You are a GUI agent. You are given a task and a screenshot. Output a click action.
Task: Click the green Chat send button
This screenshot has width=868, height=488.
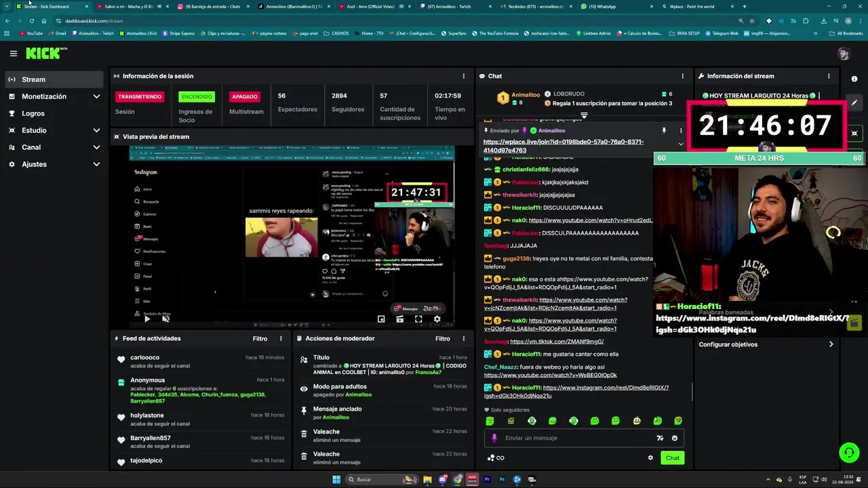pyautogui.click(x=672, y=457)
